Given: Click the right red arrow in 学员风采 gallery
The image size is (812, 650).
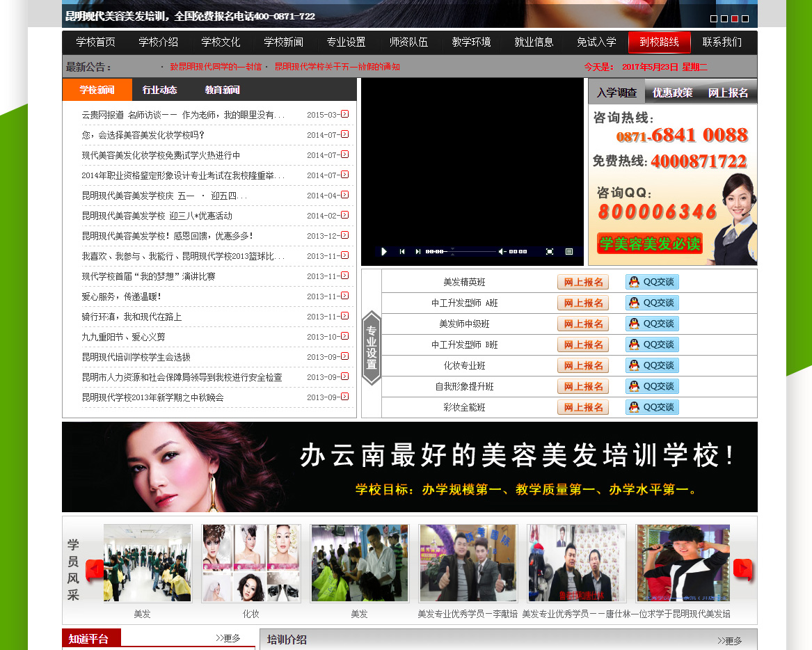Looking at the screenshot, I should (742, 571).
